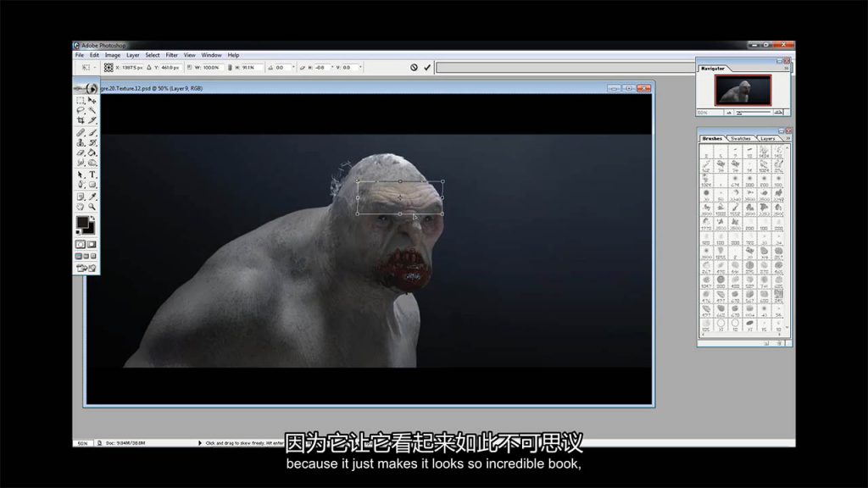Switch to Standard editing mode
868x488 pixels.
81,245
